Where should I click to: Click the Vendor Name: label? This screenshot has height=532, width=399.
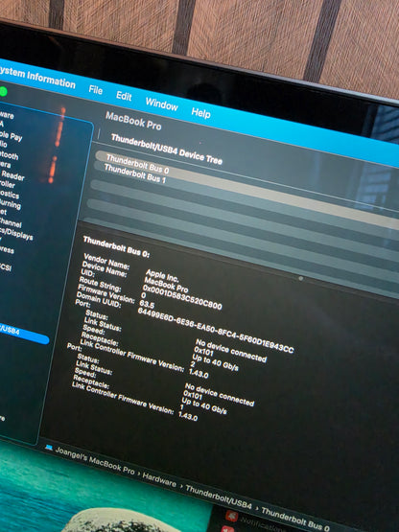pos(106,261)
